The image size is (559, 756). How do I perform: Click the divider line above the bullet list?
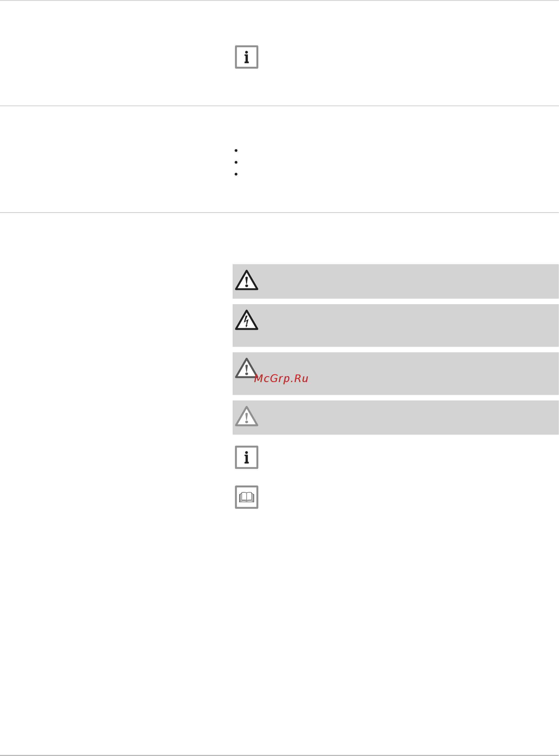click(279, 106)
